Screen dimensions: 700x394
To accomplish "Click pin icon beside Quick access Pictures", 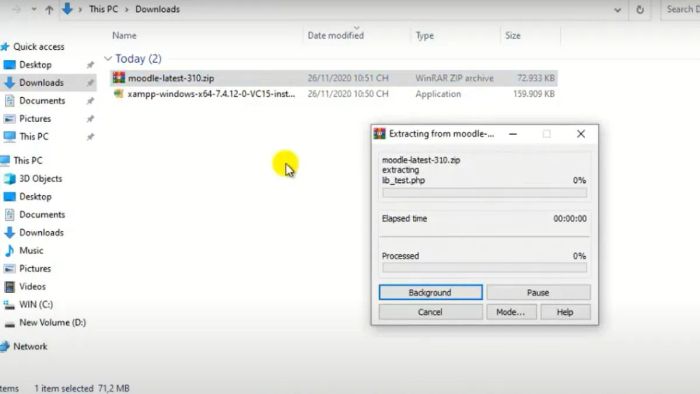I will coord(90,119).
